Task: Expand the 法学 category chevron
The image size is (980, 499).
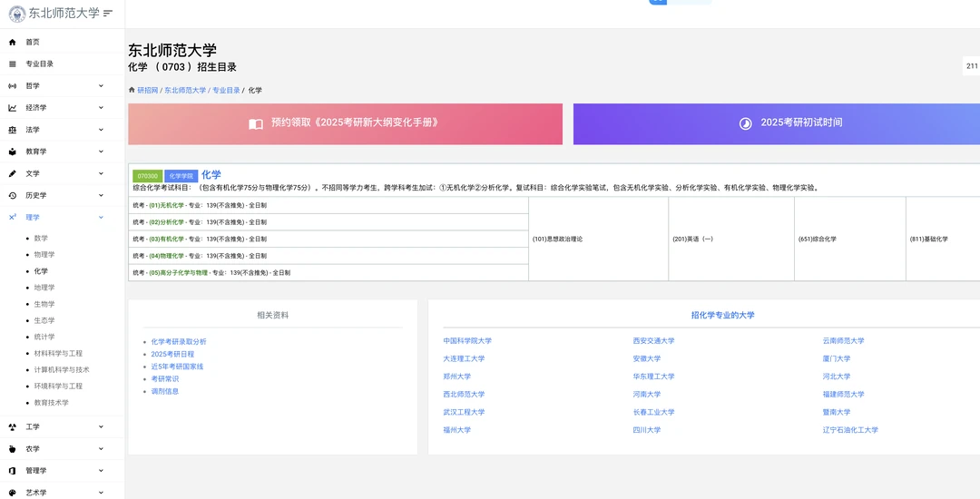Action: (x=102, y=130)
